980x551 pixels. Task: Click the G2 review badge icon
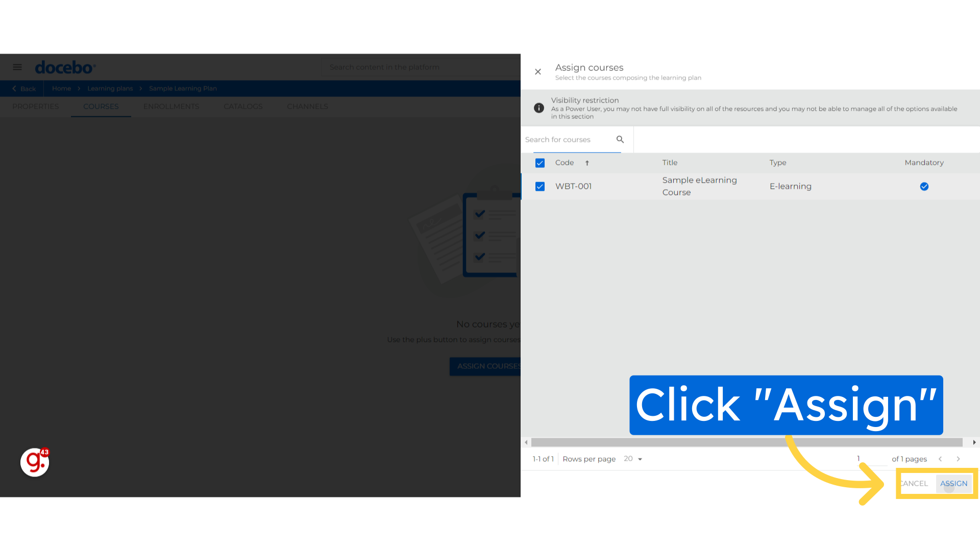[x=35, y=463]
